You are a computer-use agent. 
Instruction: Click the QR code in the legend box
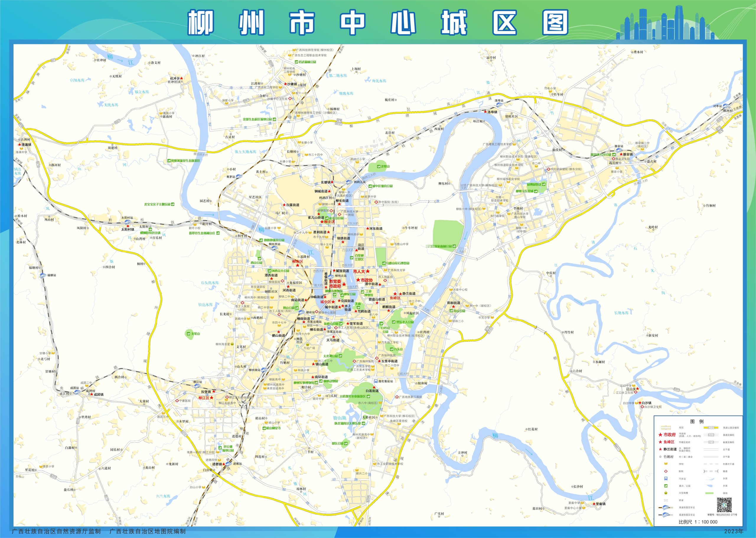click(x=724, y=505)
